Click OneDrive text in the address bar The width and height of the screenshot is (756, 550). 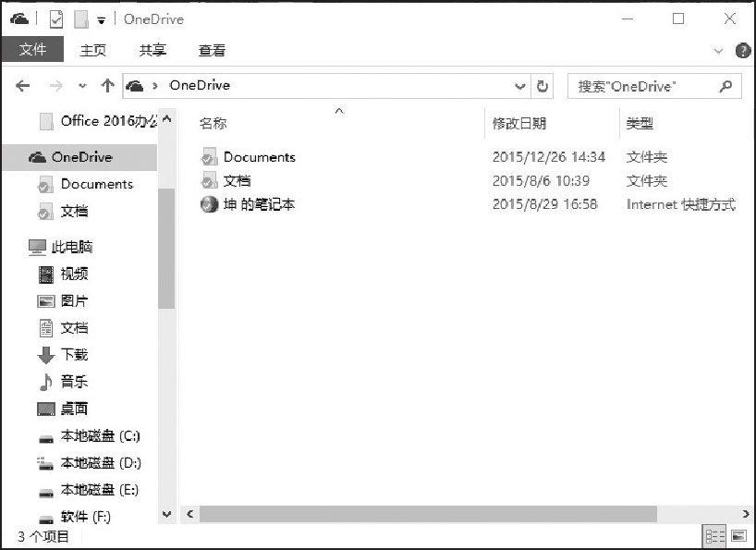click(200, 85)
